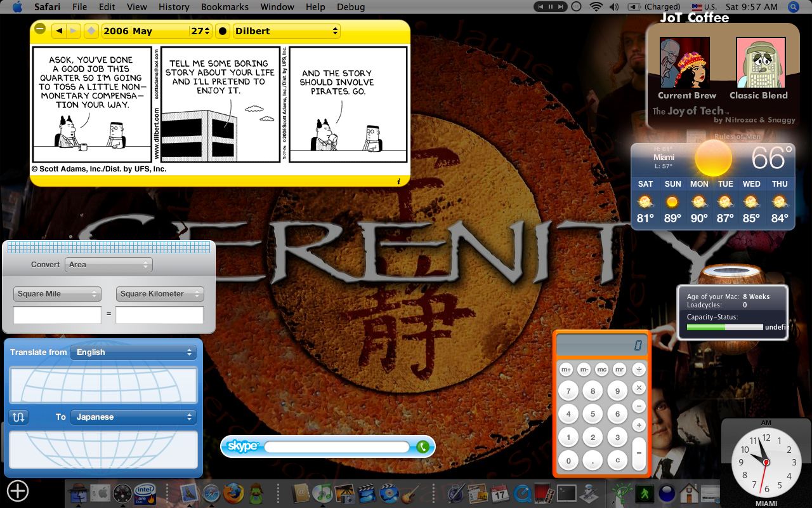Launch QuickTime Player from dock
Viewport: 812px width, 508px height.
pyautogui.click(x=522, y=493)
